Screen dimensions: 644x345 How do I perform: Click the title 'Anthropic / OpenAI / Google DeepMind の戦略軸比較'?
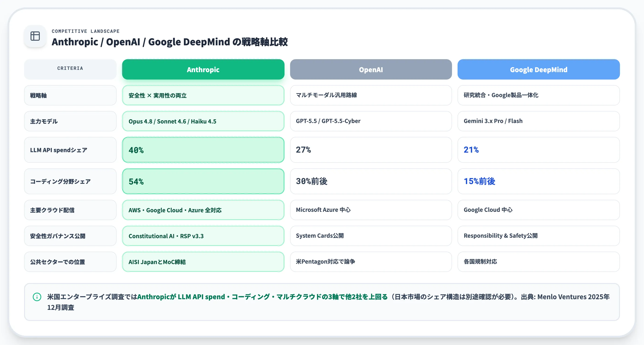(170, 42)
